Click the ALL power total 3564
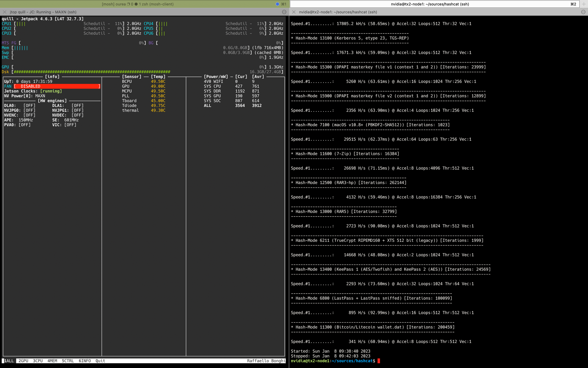Viewport: 588px width, 368px height. 240,106
